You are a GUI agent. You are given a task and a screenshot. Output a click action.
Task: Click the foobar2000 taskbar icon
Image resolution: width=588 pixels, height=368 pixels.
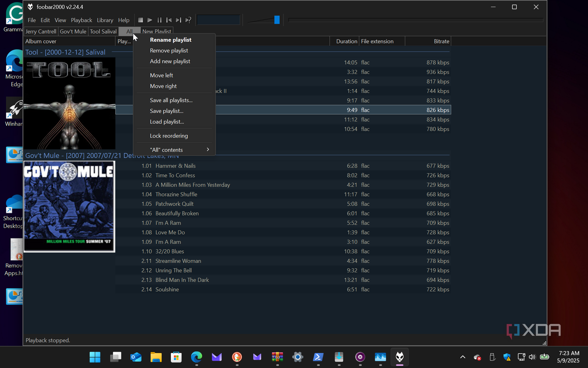(x=399, y=357)
